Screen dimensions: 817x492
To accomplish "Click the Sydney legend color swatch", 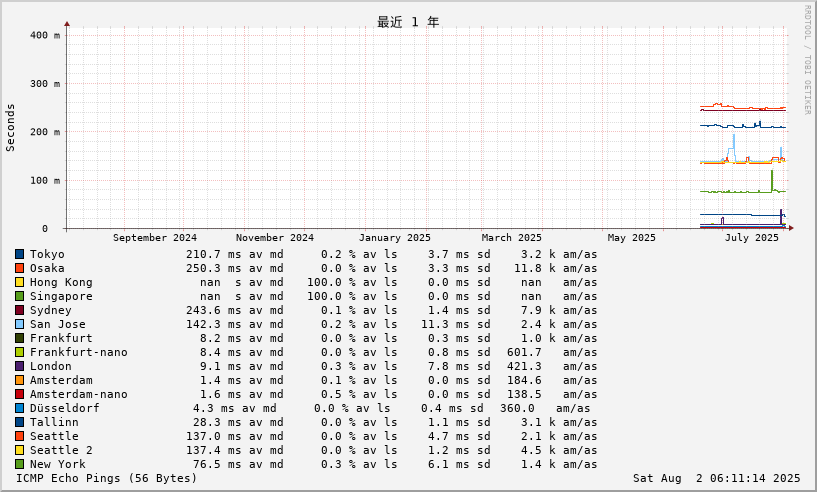I will (19, 311).
